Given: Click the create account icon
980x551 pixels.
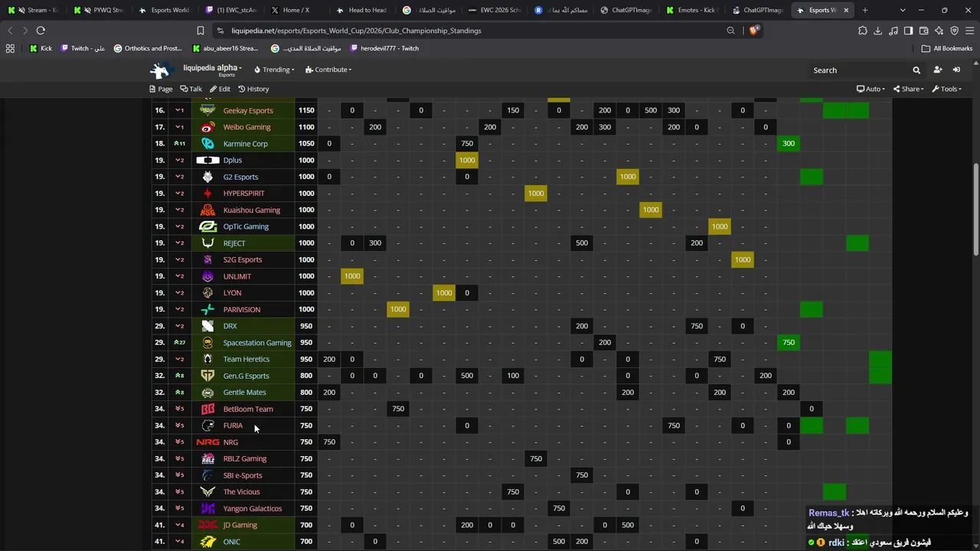Looking at the screenshot, I should click(938, 70).
